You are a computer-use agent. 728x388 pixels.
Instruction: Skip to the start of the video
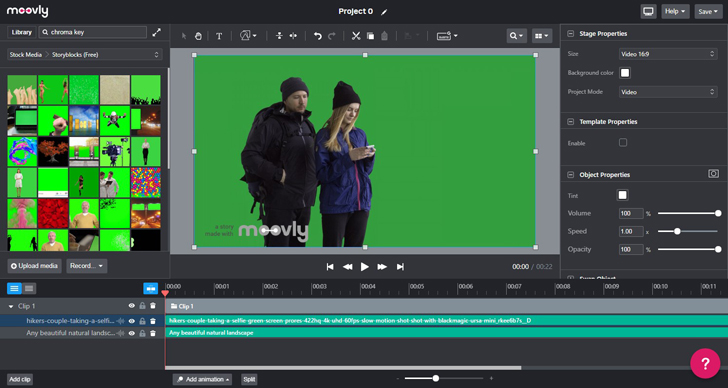pyautogui.click(x=330, y=266)
